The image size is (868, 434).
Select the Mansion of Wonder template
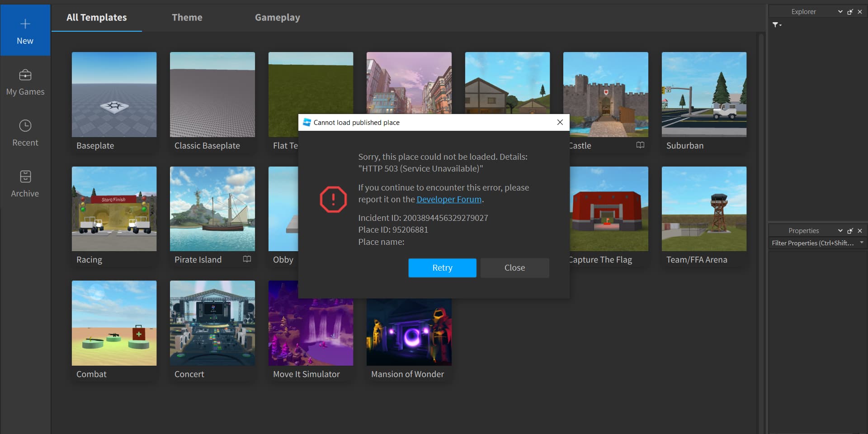pos(408,332)
